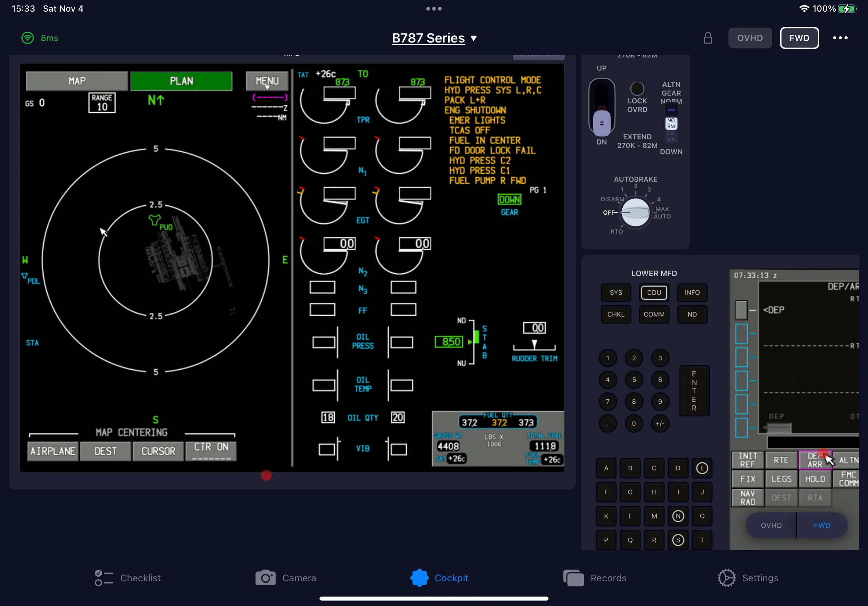Tap the letter M key

tap(654, 516)
